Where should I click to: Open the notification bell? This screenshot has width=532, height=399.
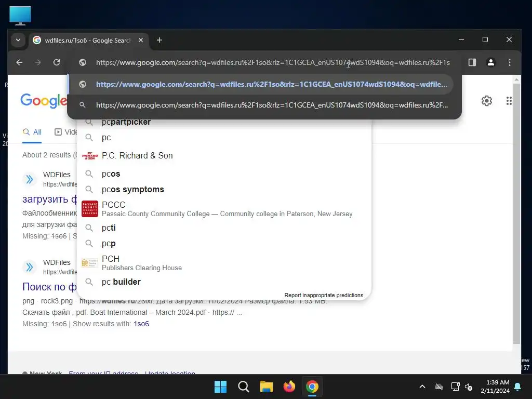(x=518, y=387)
